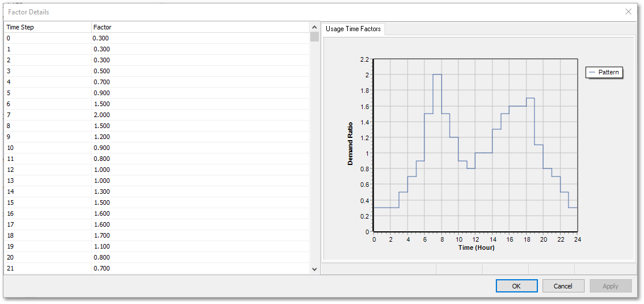
Task: Select factor 0.900 at time step 10
Action: coord(200,148)
